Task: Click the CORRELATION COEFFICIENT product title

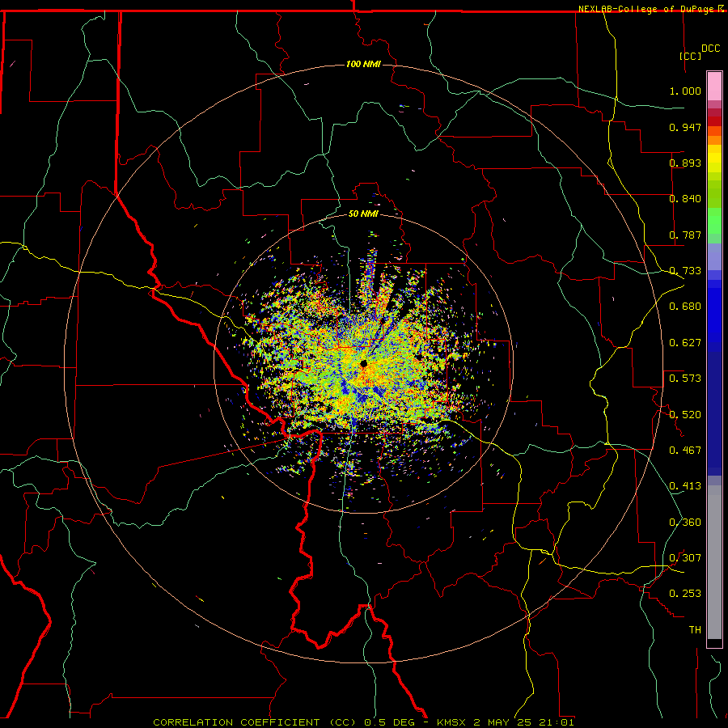Action: (236, 722)
